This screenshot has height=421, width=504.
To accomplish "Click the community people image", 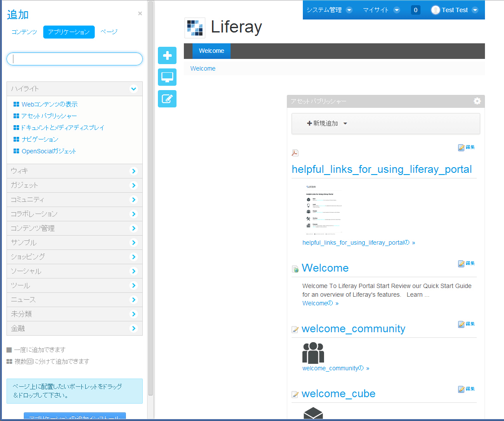I will pyautogui.click(x=313, y=353).
